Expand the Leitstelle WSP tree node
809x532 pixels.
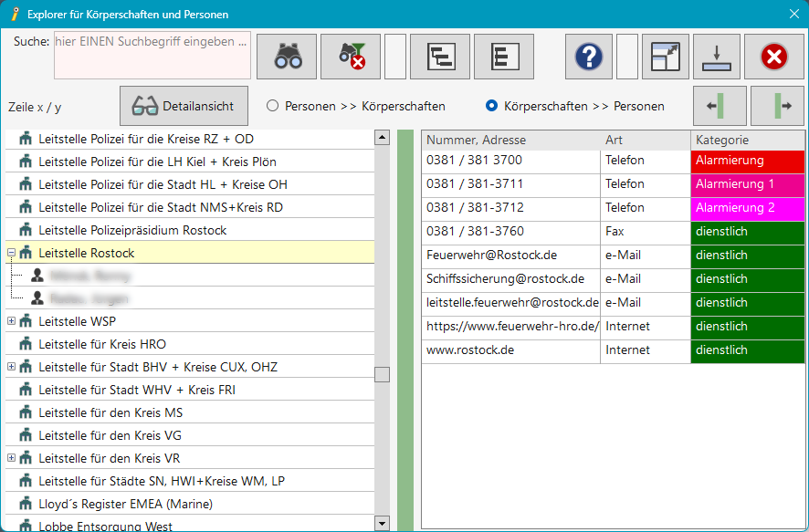click(x=11, y=321)
